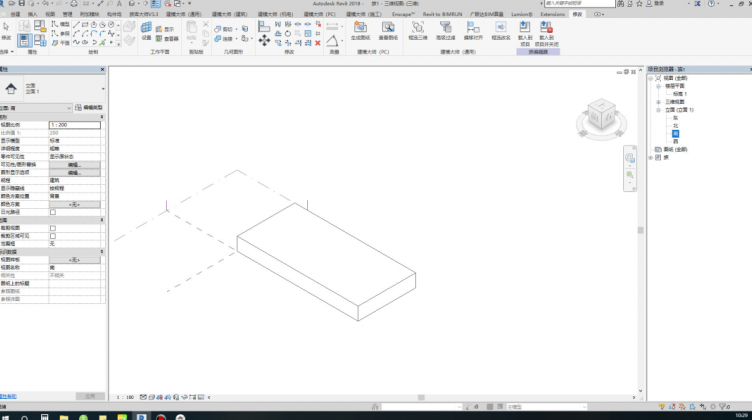The height and width of the screenshot is (420, 752).
Task: Open the 插入 ribbon tab
Action: click(33, 14)
